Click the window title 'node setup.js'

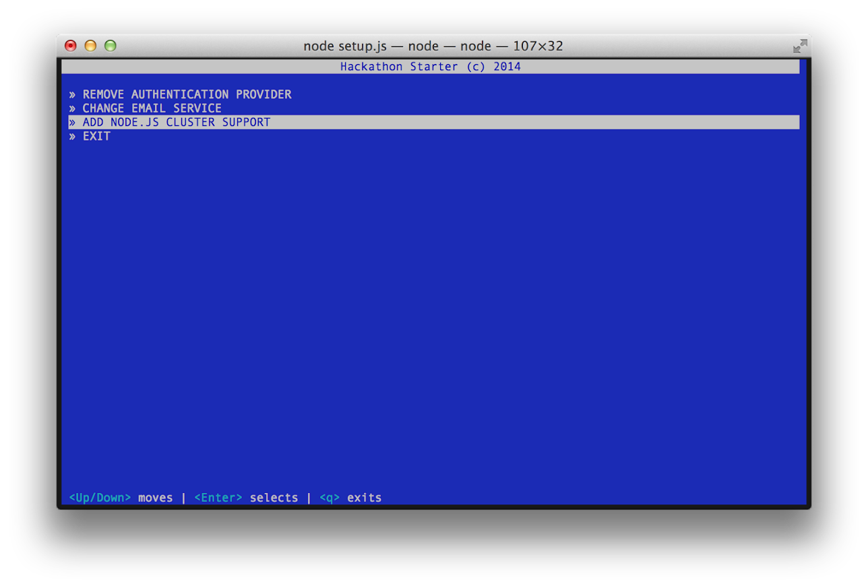(x=345, y=46)
